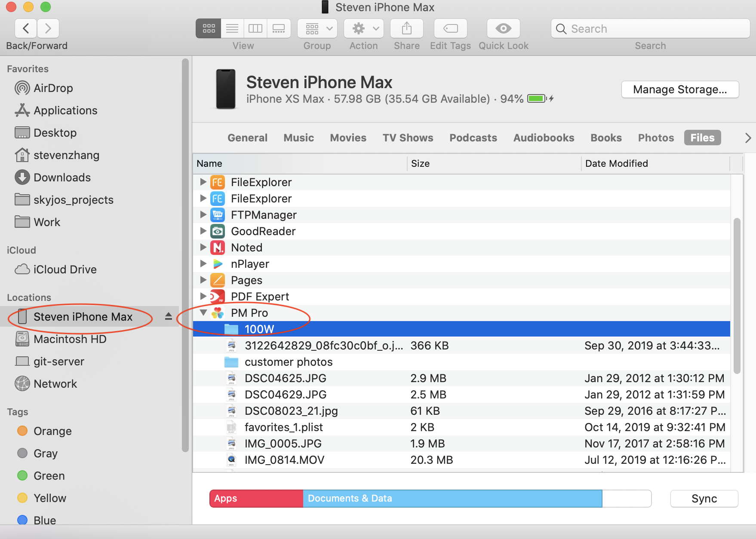This screenshot has width=756, height=539.
Task: Collapse the PM Pro row
Action: click(x=203, y=312)
